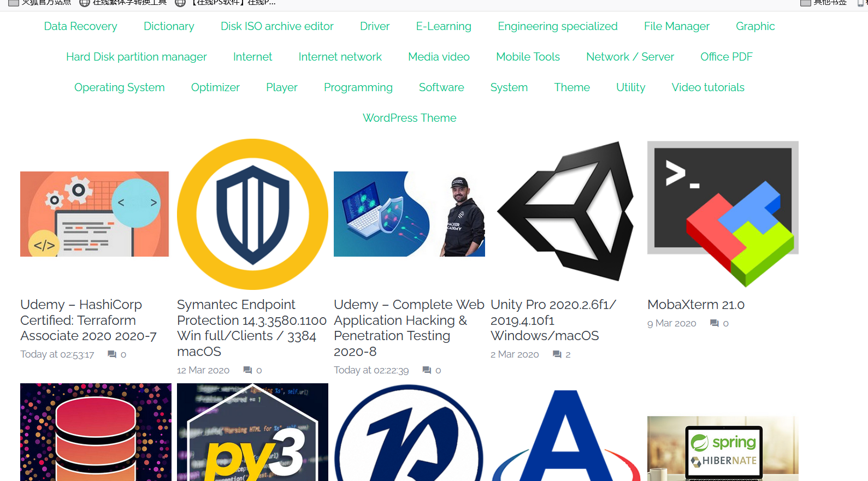Screen dimensions: 868x481
Task: Click the blue letter A logo thumbnail
Action: [x=566, y=435]
